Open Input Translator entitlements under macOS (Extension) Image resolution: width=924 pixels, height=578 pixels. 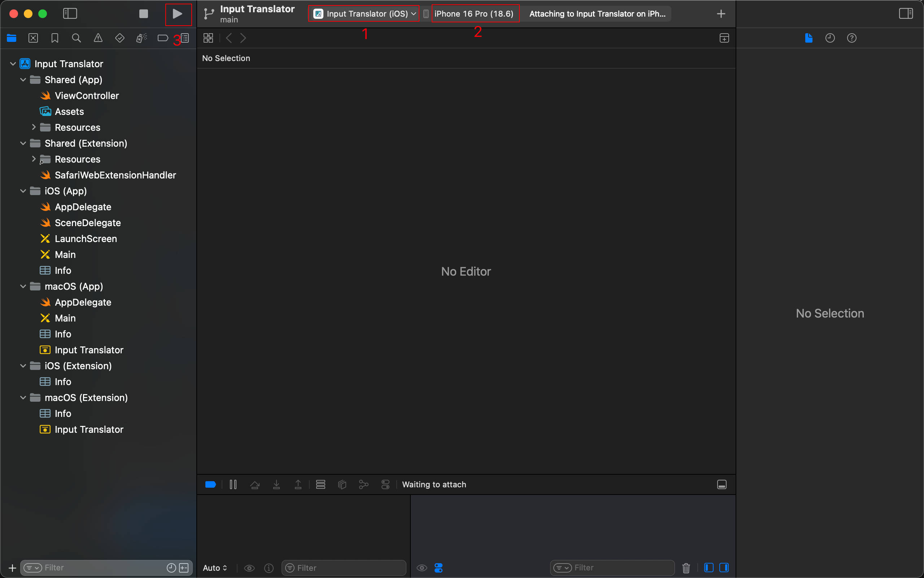pyautogui.click(x=88, y=429)
